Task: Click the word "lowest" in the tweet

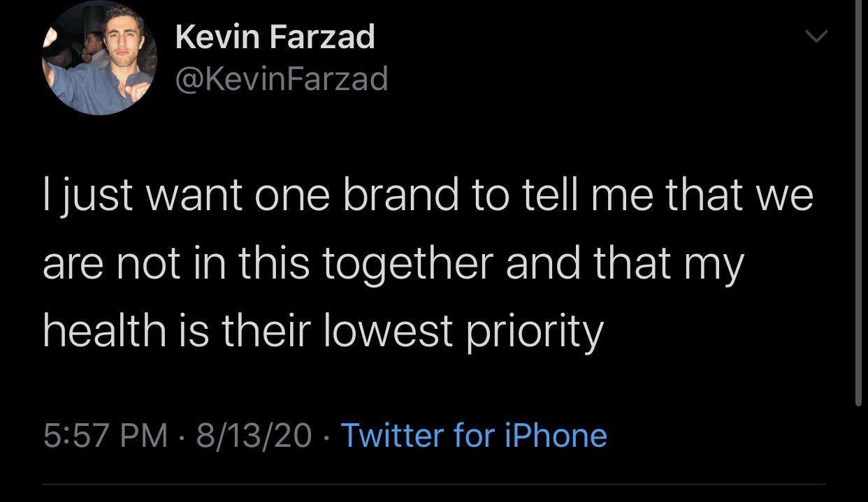Action: 389,330
